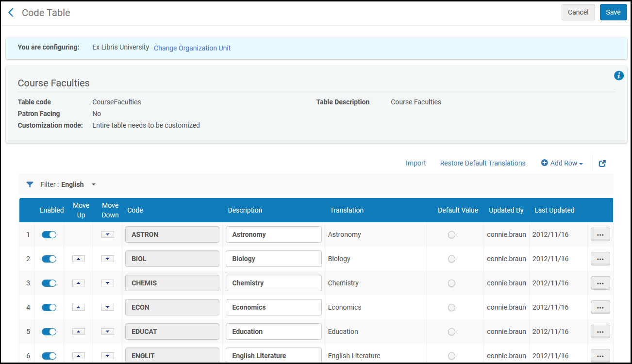Click the BIOL code field
The height and width of the screenshot is (364, 632).
172,259
